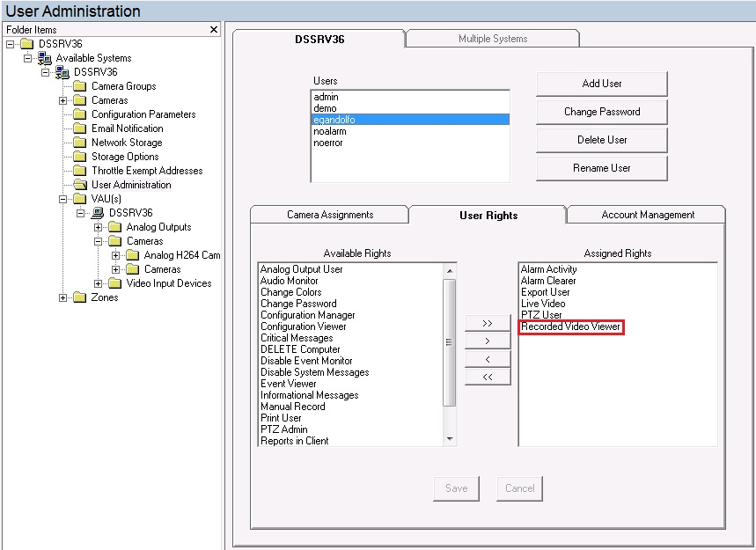756x550 pixels.
Task: Switch to the Multiple Systems tab
Action: (x=491, y=38)
